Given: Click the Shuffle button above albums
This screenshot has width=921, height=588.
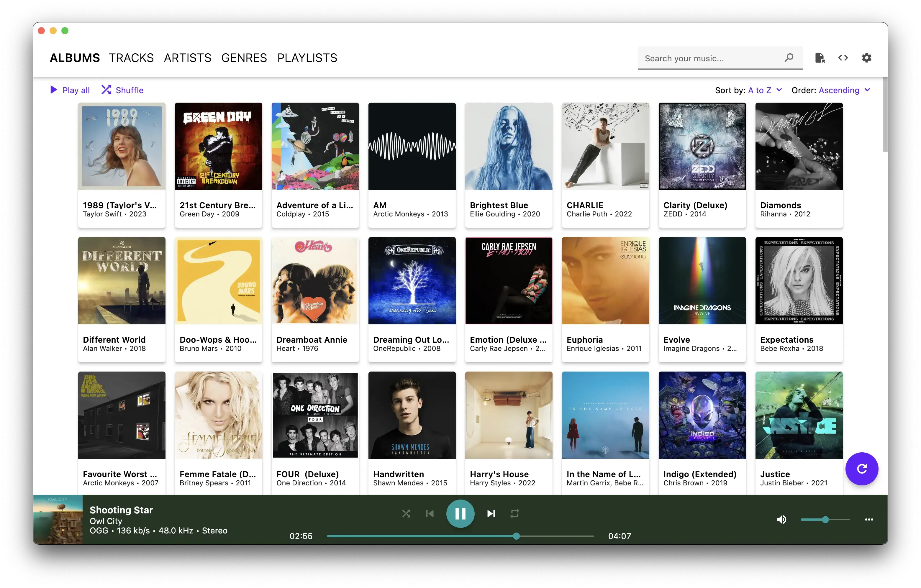Looking at the screenshot, I should click(122, 90).
